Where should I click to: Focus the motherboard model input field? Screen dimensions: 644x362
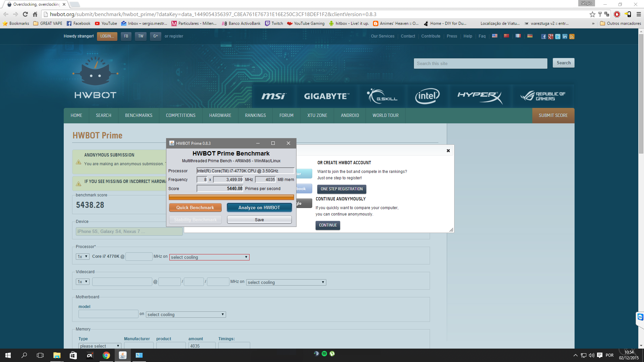(x=108, y=314)
